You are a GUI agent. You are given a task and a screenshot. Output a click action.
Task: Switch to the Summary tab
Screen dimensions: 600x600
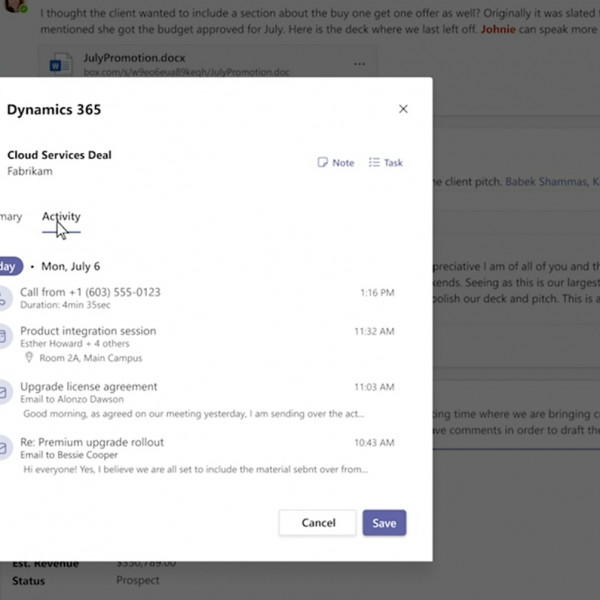pos(11,217)
